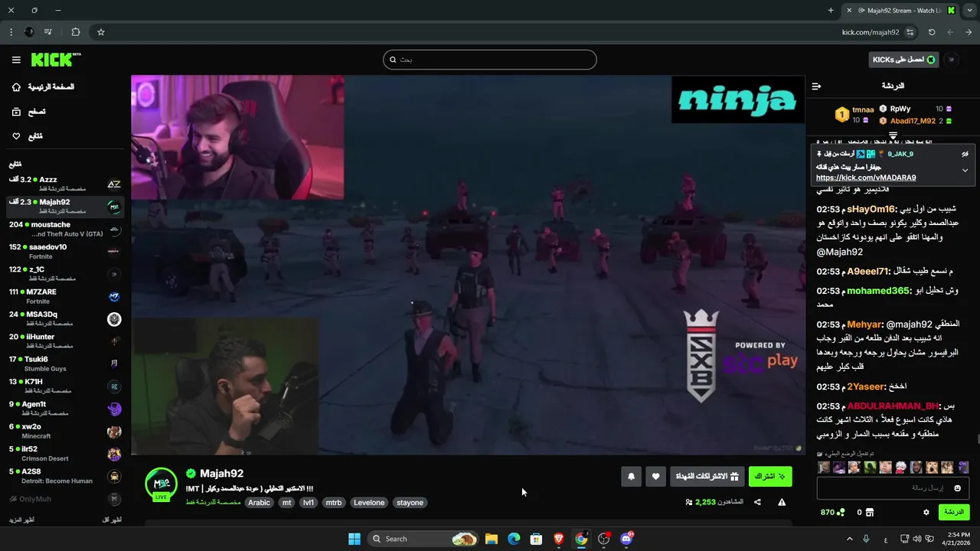
Task: Open chat settings gear
Action: (926, 512)
